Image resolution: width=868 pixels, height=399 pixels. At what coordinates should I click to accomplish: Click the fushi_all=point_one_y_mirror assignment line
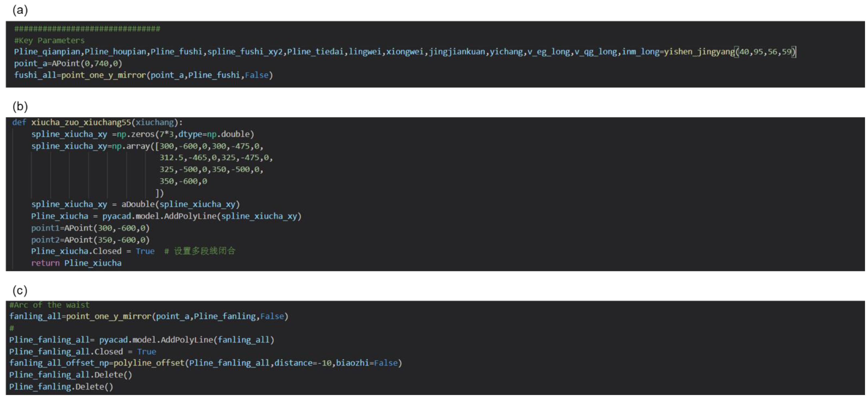pos(143,75)
